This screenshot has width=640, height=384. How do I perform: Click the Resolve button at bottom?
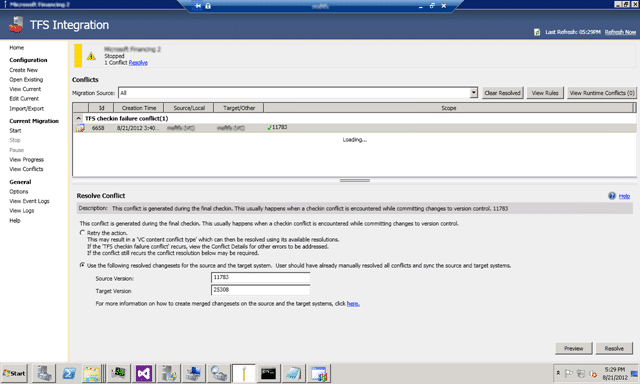point(614,348)
